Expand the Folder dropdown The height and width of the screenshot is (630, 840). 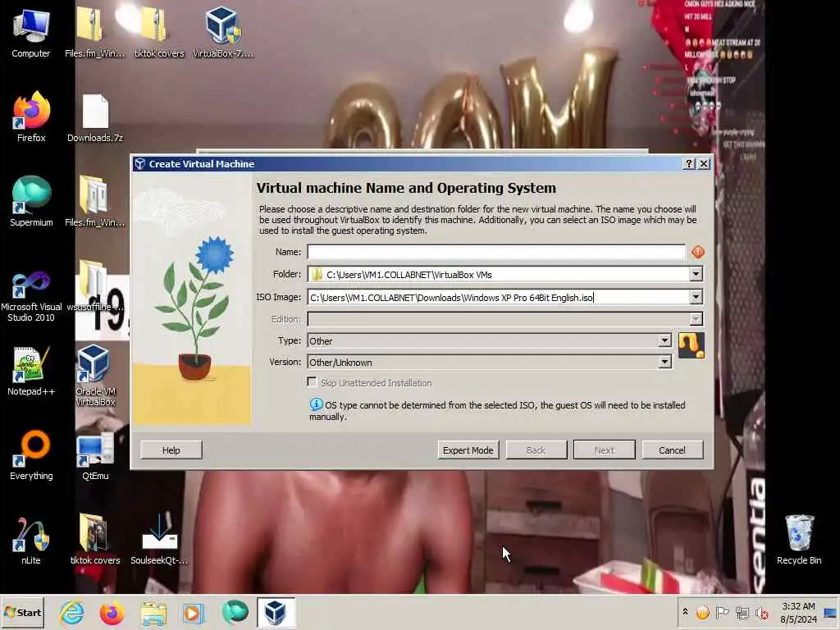pos(696,274)
